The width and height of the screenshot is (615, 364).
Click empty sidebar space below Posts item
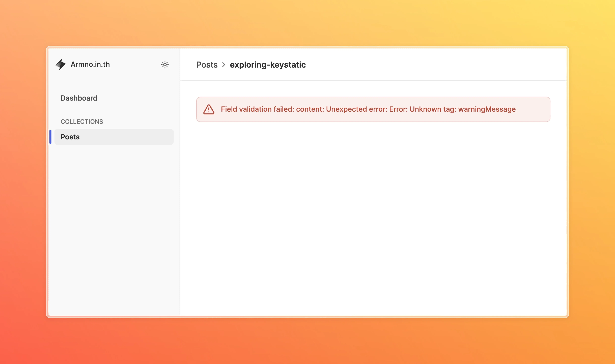pyautogui.click(x=114, y=221)
